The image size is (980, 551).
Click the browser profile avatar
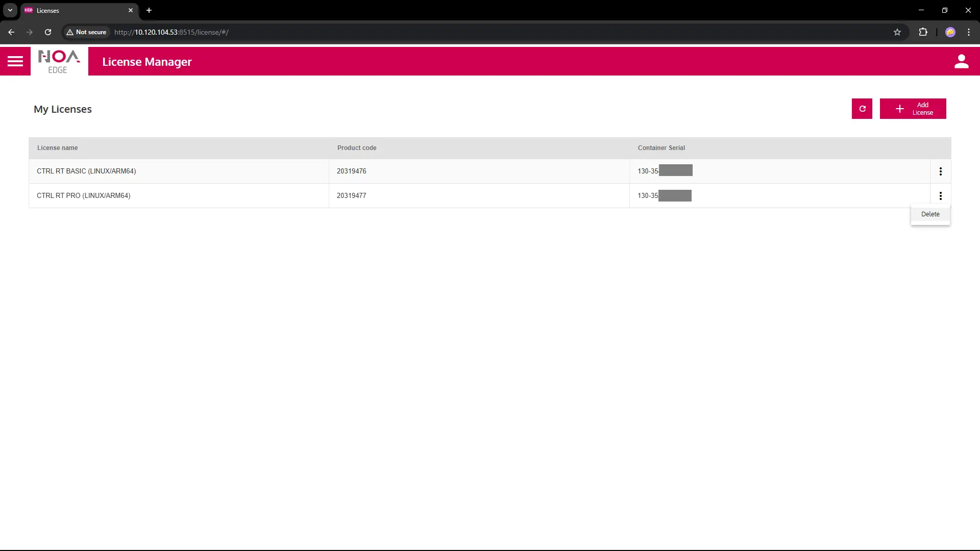950,32
